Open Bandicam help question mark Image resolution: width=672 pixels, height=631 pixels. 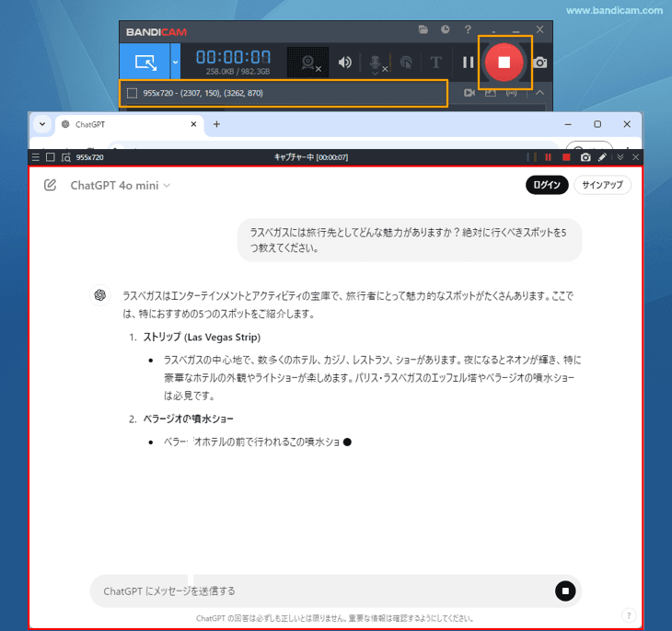[x=468, y=29]
